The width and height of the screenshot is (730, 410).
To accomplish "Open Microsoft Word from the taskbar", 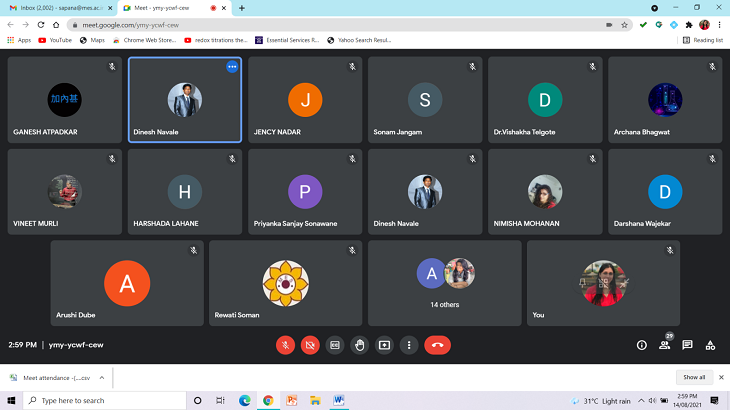I will tap(339, 400).
